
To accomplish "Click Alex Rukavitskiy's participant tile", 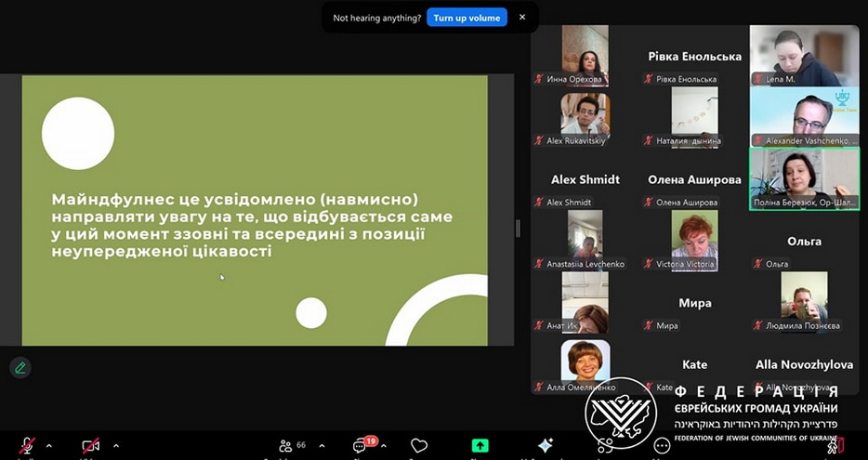I will (585, 117).
